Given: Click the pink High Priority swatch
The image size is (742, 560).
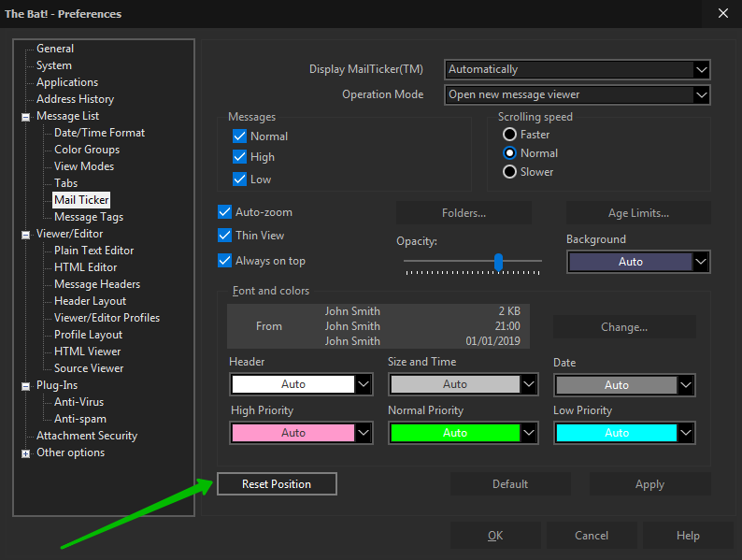Looking at the screenshot, I should click(x=293, y=433).
